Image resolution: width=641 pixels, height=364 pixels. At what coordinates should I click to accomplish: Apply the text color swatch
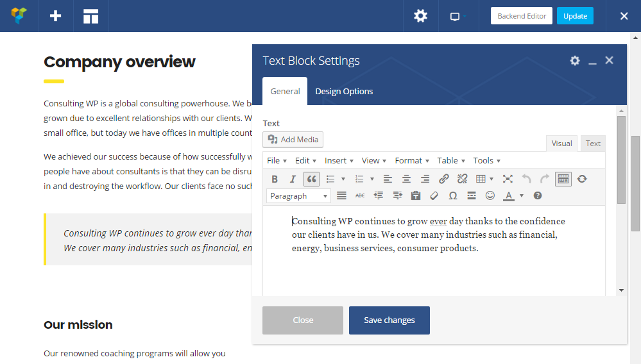(509, 195)
